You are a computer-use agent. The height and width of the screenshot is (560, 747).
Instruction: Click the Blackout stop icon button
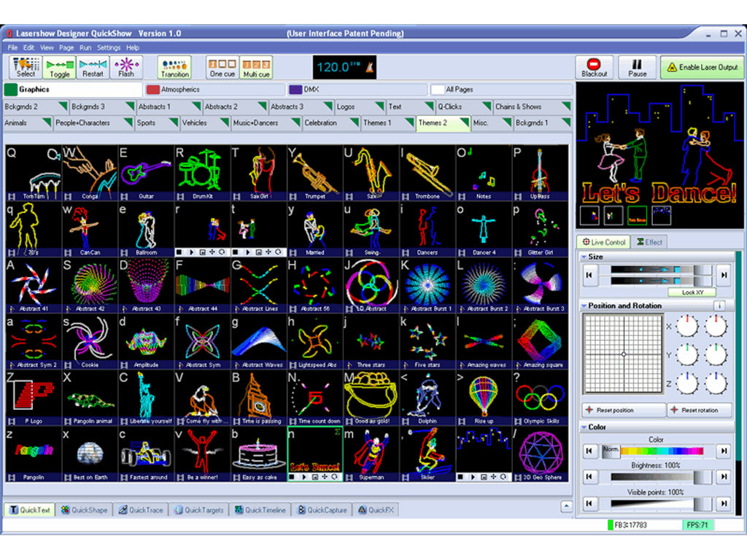click(x=594, y=67)
